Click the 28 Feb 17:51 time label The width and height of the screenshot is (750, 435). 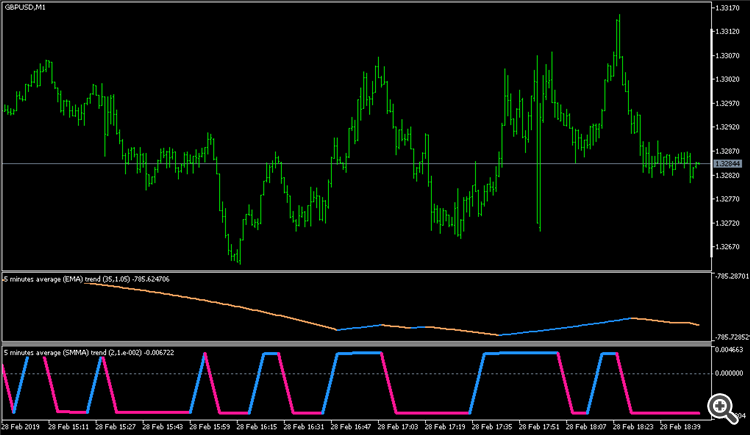point(540,426)
